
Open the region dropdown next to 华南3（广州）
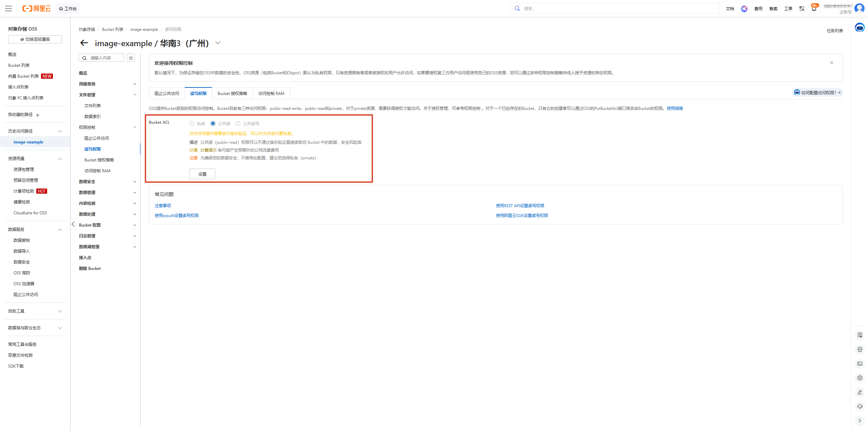point(218,43)
